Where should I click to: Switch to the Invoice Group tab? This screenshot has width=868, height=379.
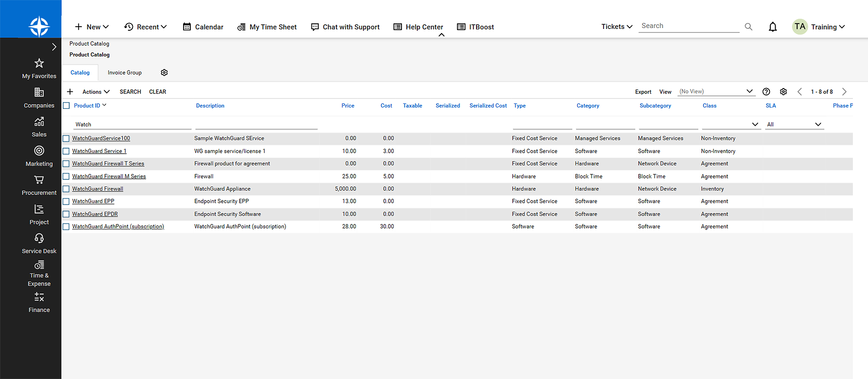click(x=125, y=73)
